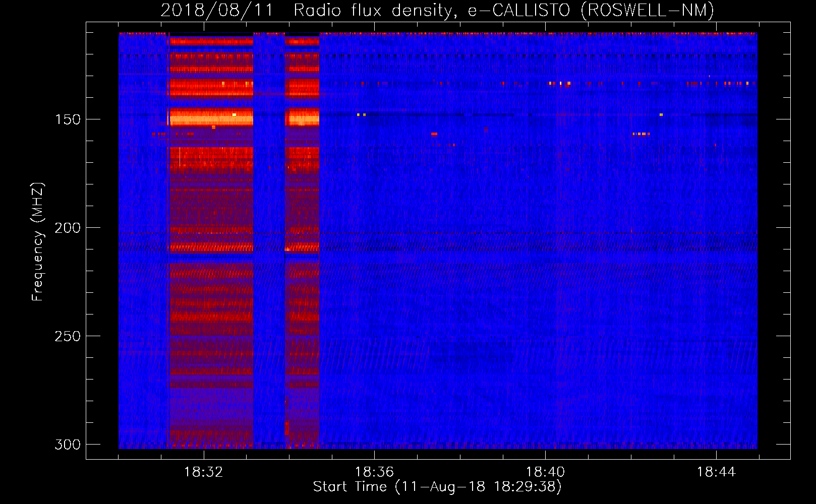
Task: Click the 200 frequency tick label
Action: click(68, 228)
